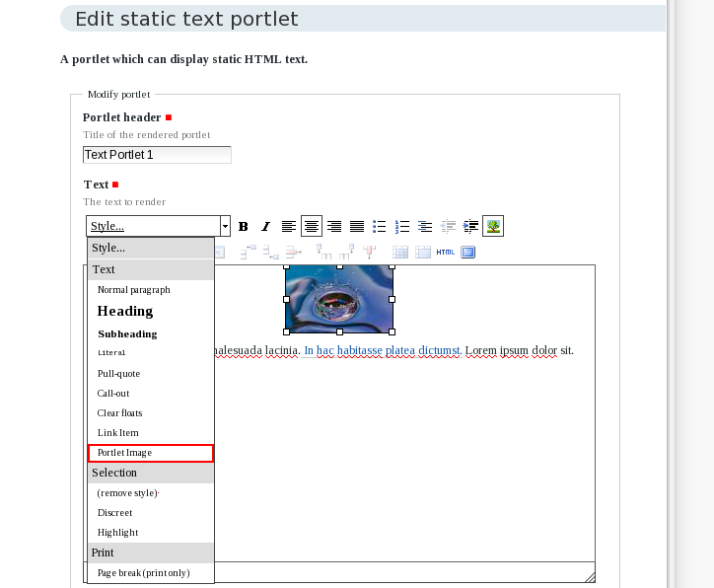714x588 pixels.
Task: Click the 'In hac habitasse platea dictumst' link
Action: (383, 350)
